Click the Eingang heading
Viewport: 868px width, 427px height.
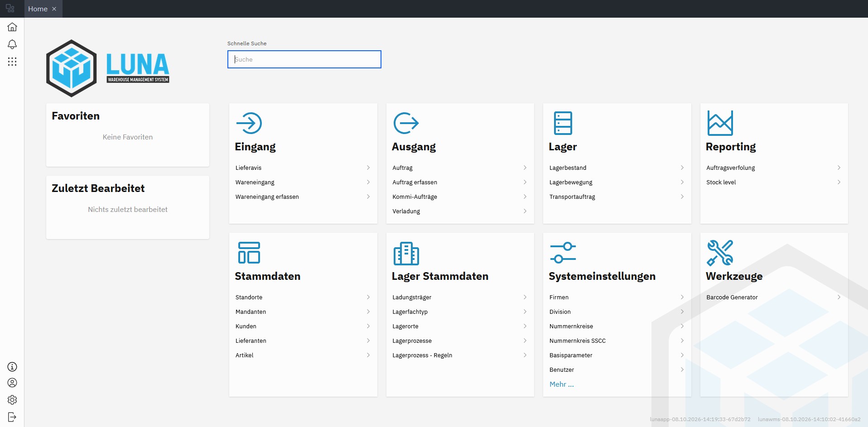click(x=255, y=147)
